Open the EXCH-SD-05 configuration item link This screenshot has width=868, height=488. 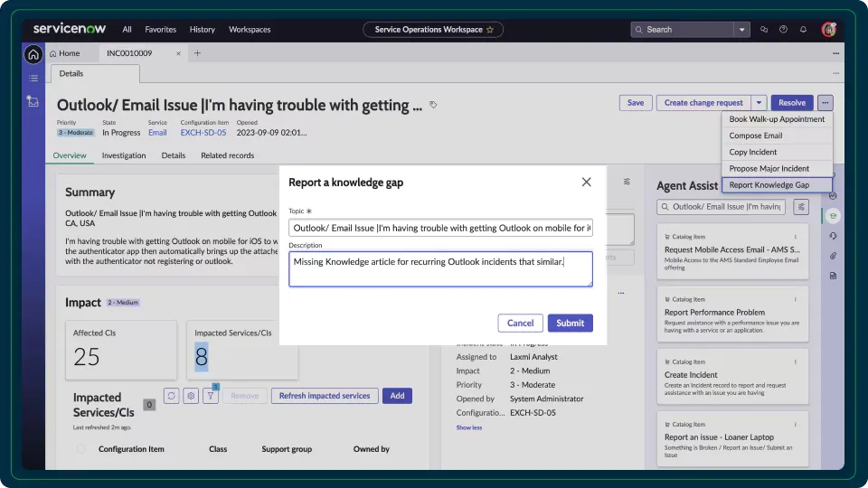[x=203, y=133]
